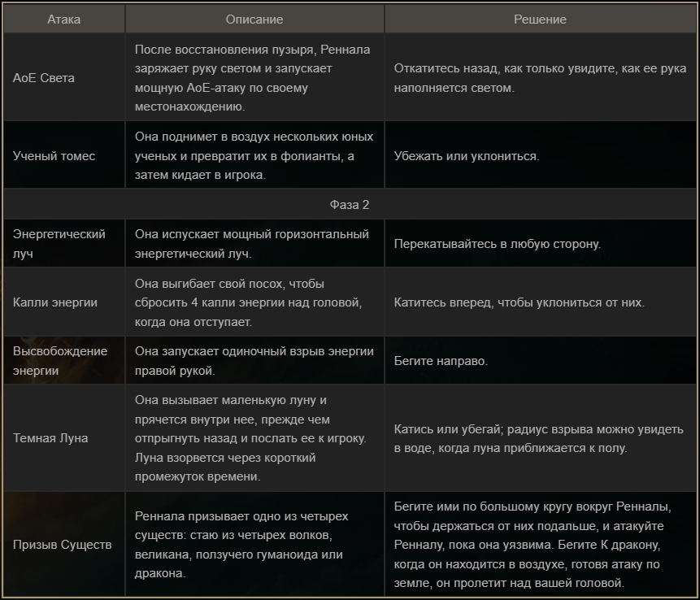The height and width of the screenshot is (600, 700).
Task: Select the 'Капли энергии' attack cell
Action: pos(55,302)
